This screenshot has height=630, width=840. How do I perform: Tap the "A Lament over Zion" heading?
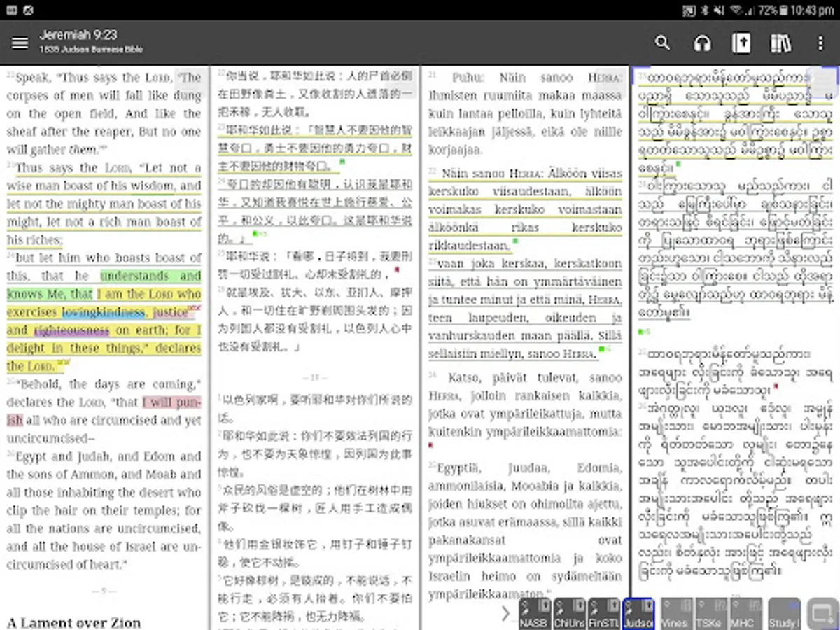click(74, 622)
